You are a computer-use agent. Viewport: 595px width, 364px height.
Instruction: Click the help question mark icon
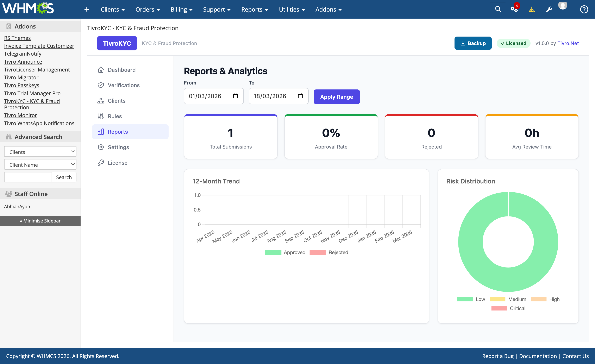[x=584, y=10]
